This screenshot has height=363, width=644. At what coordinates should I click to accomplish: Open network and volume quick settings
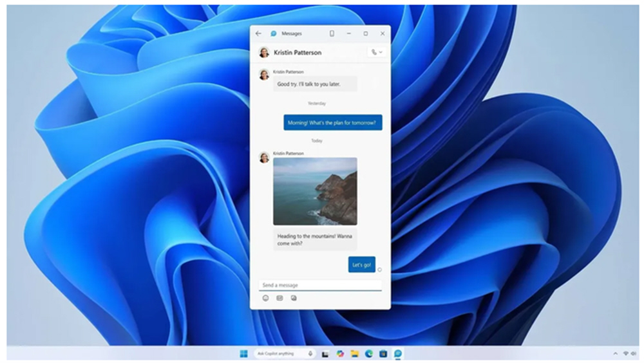coord(629,353)
